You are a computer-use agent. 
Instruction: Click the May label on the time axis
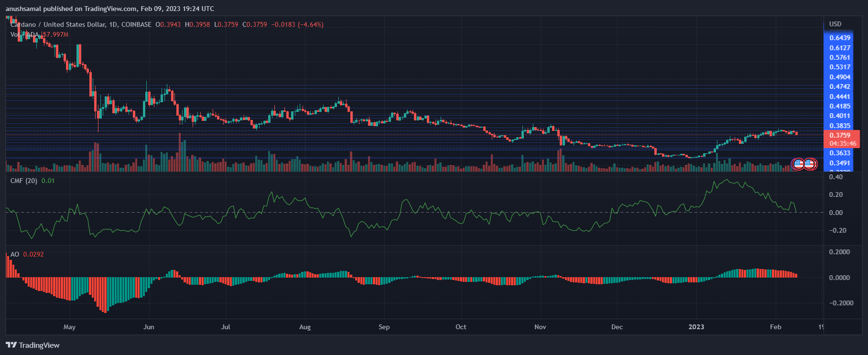pos(69,327)
